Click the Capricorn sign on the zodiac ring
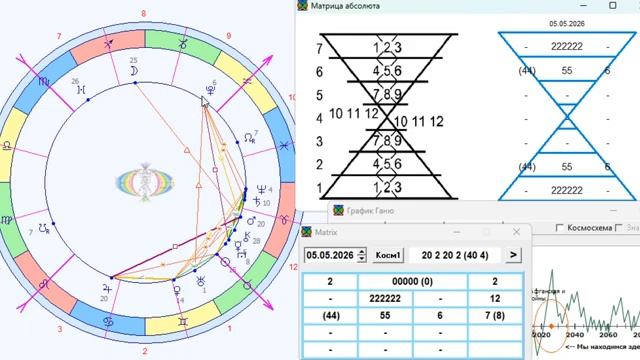Screen dimensions: 640x360 pyautogui.click(x=182, y=43)
